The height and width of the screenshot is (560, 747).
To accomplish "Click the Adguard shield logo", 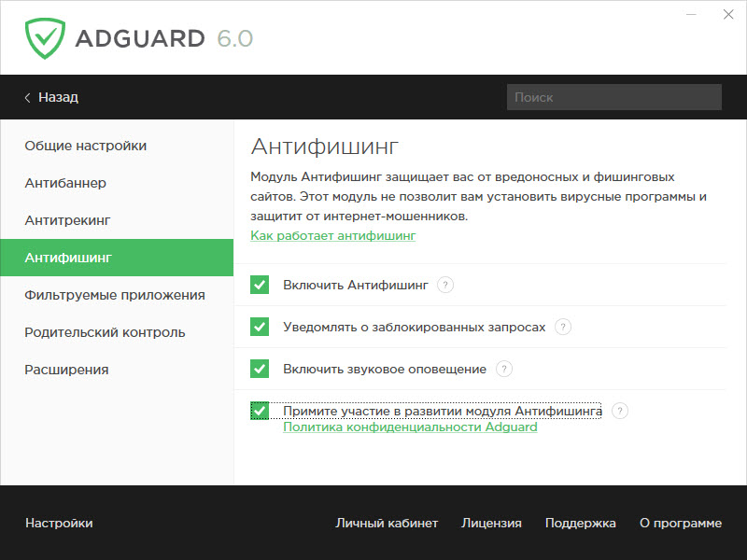I will (x=45, y=38).
